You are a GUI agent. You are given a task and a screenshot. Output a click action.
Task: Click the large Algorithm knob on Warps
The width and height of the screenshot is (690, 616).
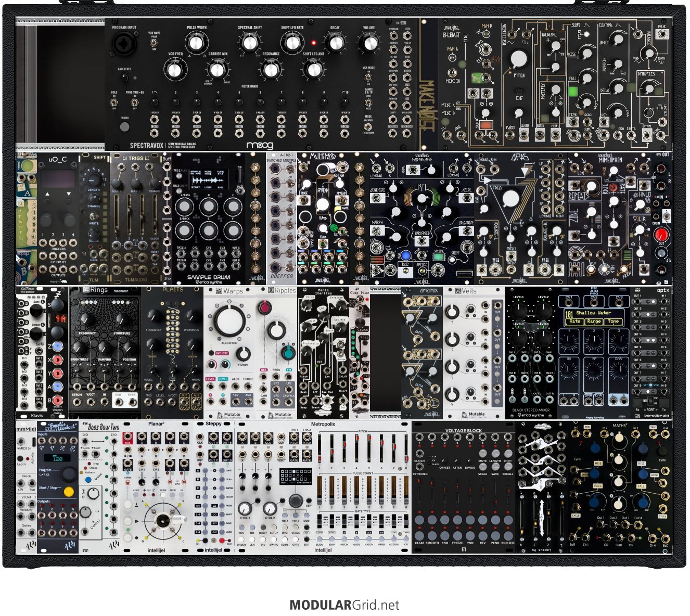coord(229,322)
